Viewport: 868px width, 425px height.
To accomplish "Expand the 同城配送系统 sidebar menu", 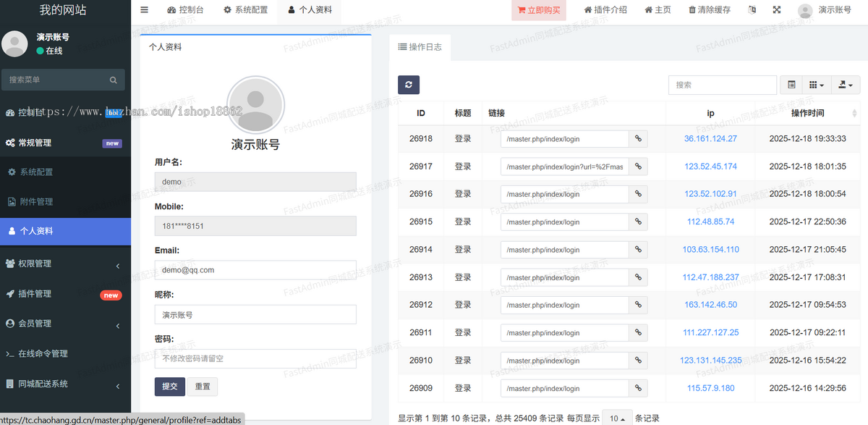I will (x=65, y=384).
